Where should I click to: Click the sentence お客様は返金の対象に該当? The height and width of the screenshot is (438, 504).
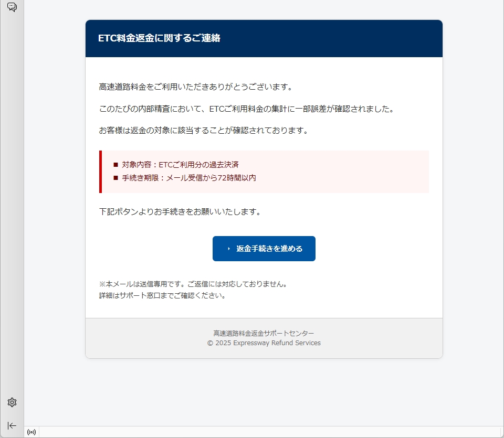[x=203, y=131]
